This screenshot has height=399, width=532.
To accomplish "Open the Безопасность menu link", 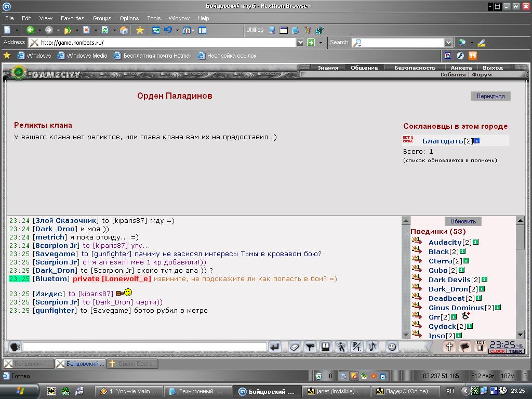I will [415, 68].
